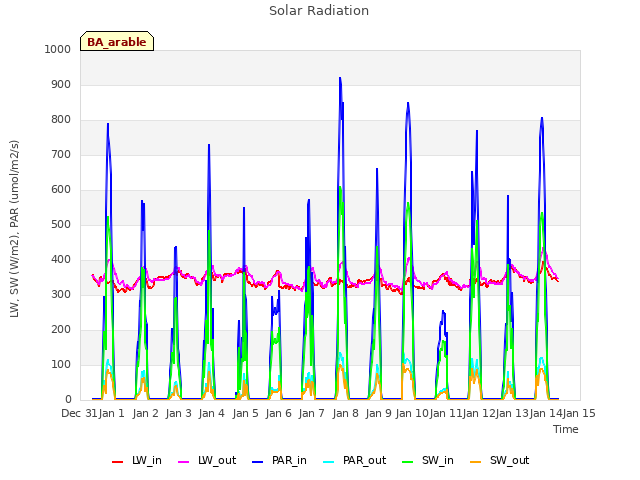Select the SW_in legend label
The height and width of the screenshot is (480, 640).
pos(438,460)
